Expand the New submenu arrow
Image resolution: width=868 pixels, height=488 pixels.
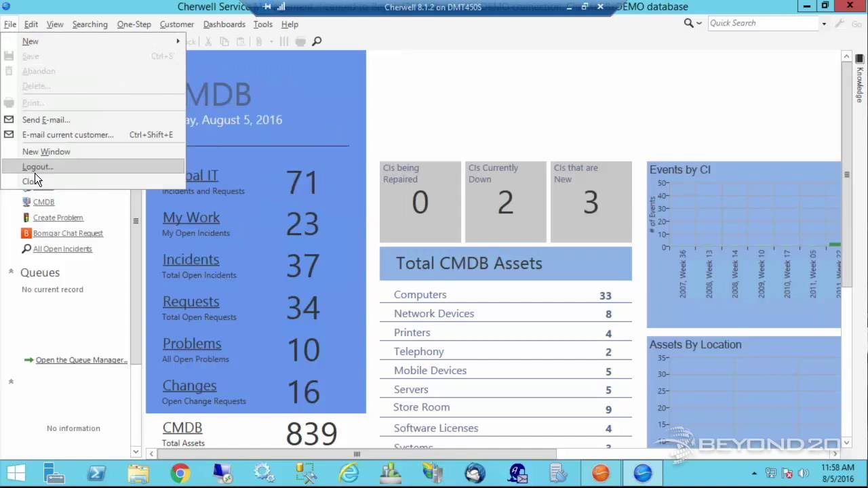(x=178, y=41)
